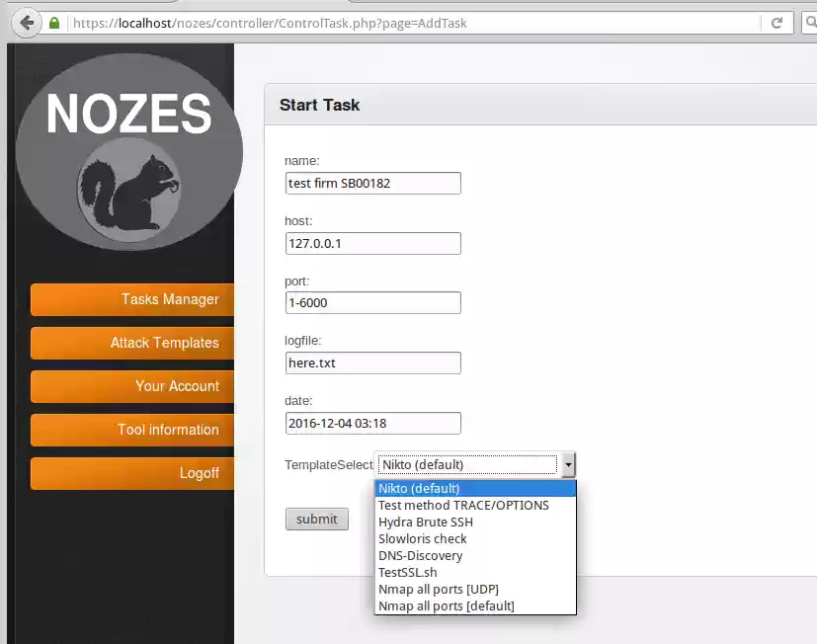
Task: Choose 'Slowloris check' from the template list
Action: pyautogui.click(x=423, y=538)
